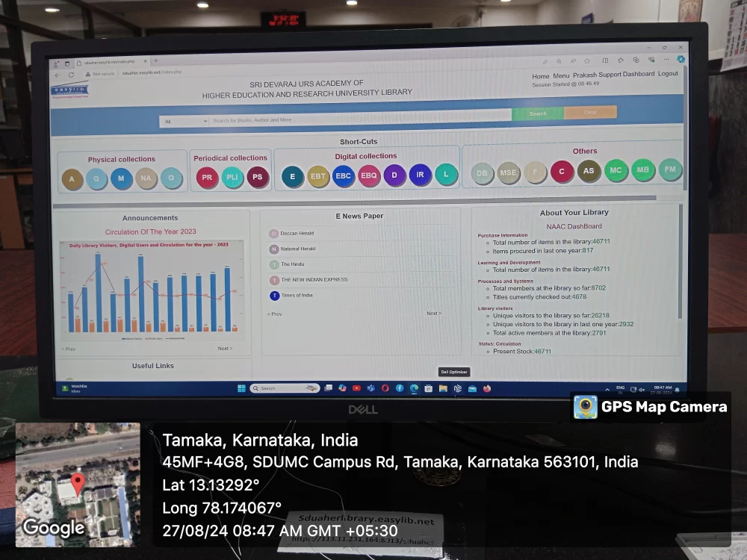Screen dimensions: 747x560
Task: Open the National Herald e-newspaper
Action: pyautogui.click(x=298, y=249)
